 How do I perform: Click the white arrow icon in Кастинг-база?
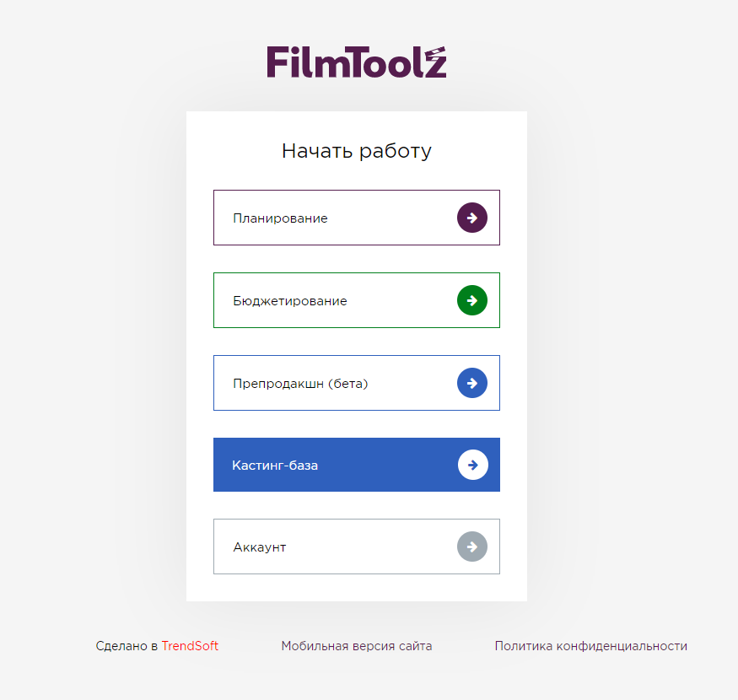473,465
